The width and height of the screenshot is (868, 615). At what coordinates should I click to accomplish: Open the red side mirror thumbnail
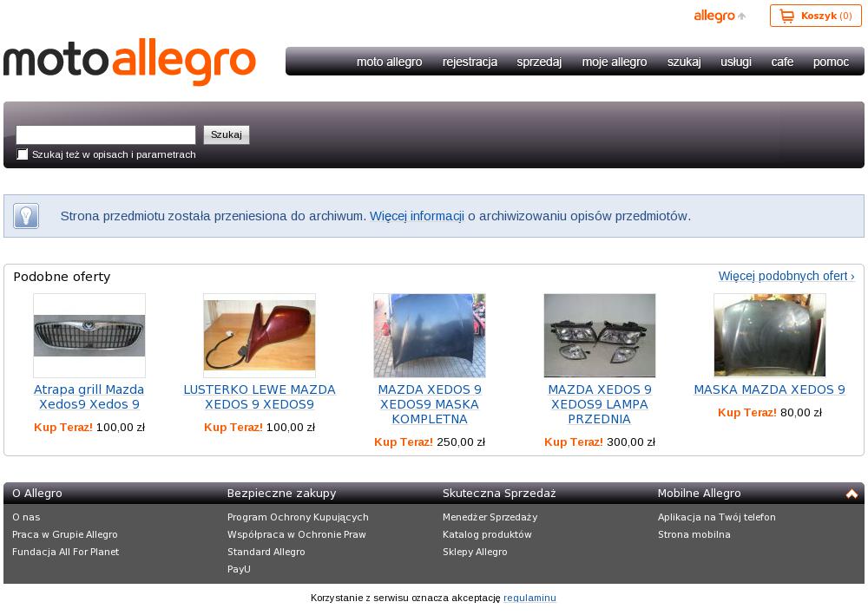coord(260,336)
